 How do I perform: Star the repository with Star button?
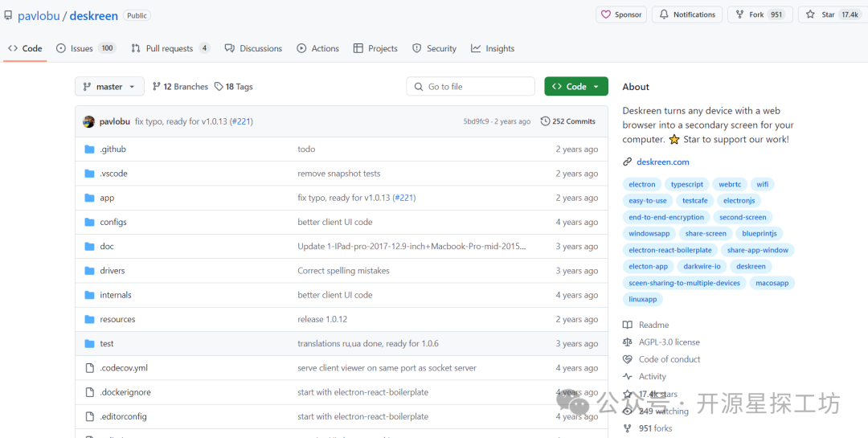coord(833,15)
